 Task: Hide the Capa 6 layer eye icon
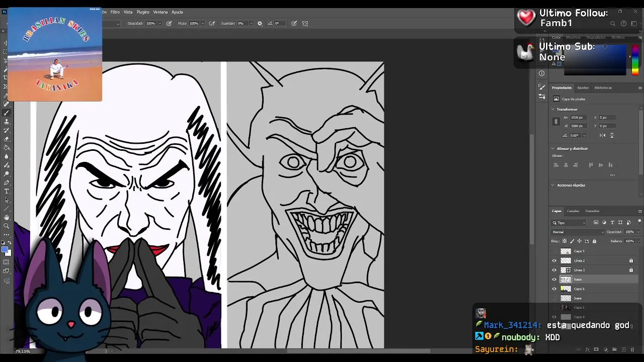554,289
